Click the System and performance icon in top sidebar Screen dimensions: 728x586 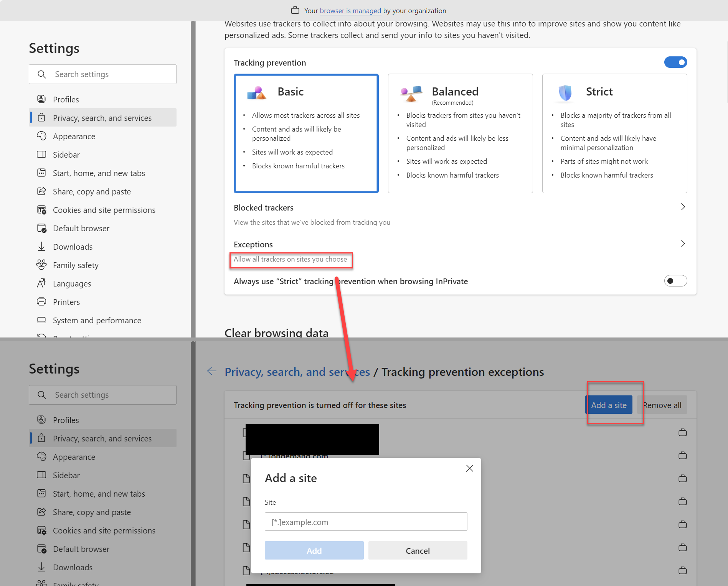coord(41,320)
